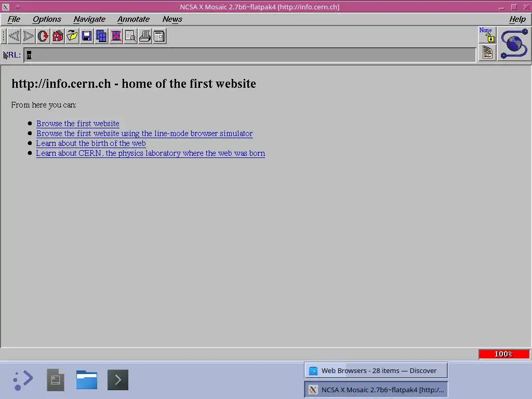This screenshot has height=399, width=532.
Task: Print the document with the printer icon
Action: tap(145, 36)
